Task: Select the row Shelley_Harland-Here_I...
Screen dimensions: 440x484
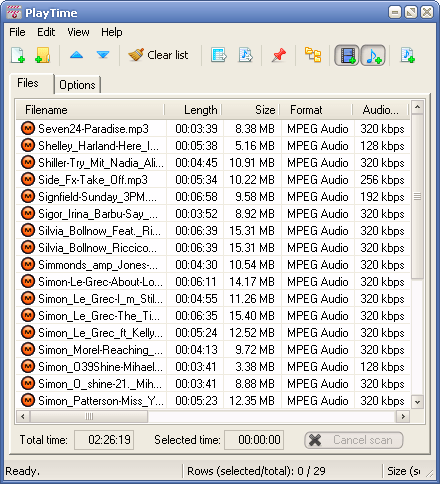Action: [x=213, y=146]
